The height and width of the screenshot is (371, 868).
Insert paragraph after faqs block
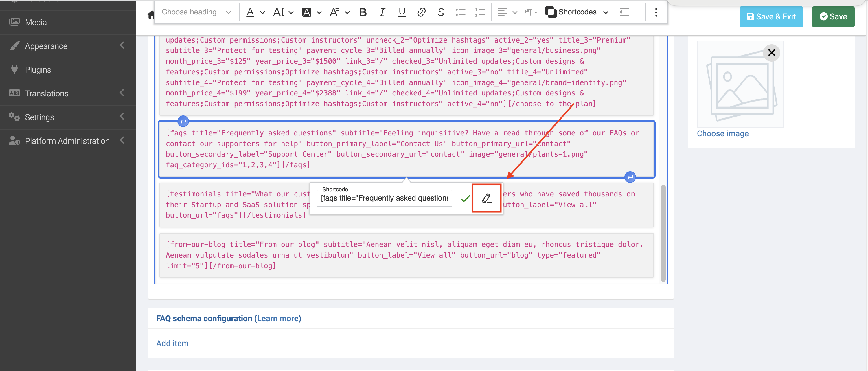coord(630,177)
